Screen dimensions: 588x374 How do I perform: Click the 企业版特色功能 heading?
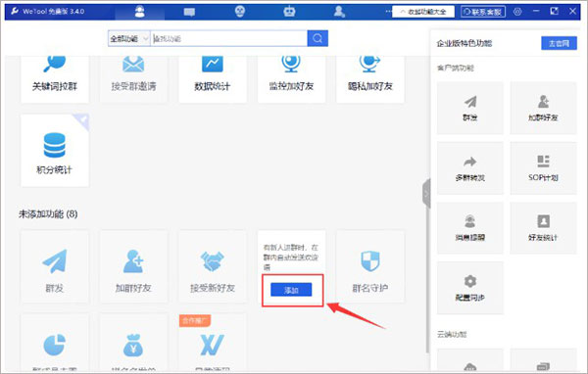464,43
